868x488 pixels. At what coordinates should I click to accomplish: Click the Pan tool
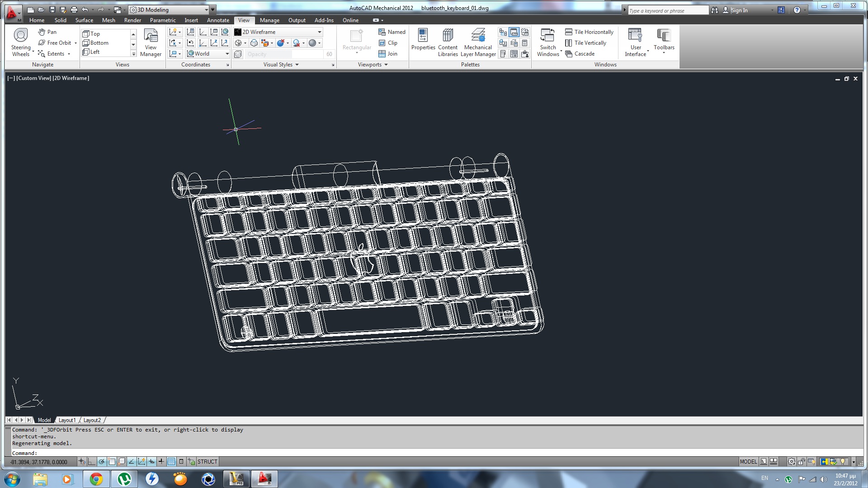47,32
